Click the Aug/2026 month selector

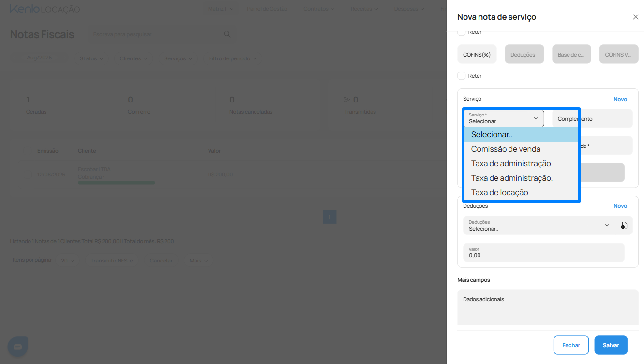(39, 58)
